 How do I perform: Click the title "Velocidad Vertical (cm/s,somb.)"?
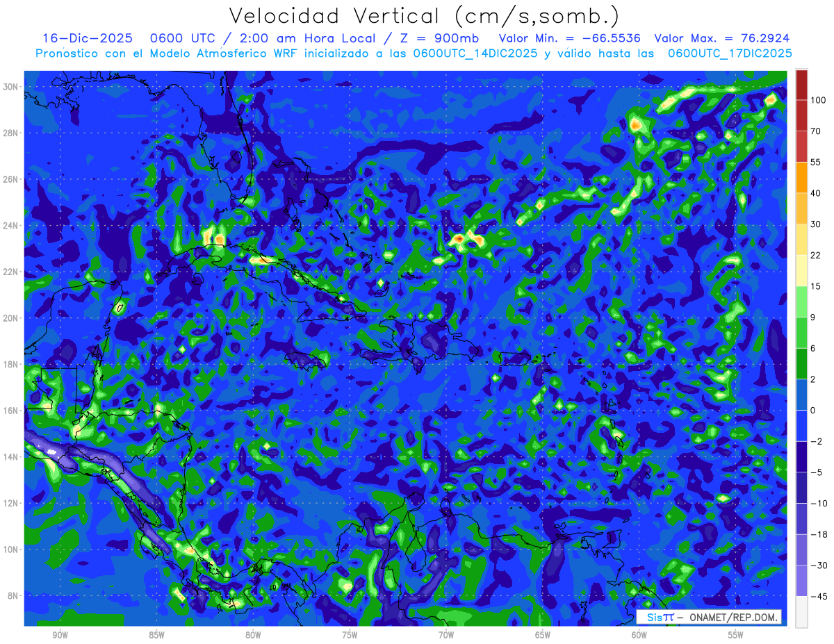pos(424,16)
